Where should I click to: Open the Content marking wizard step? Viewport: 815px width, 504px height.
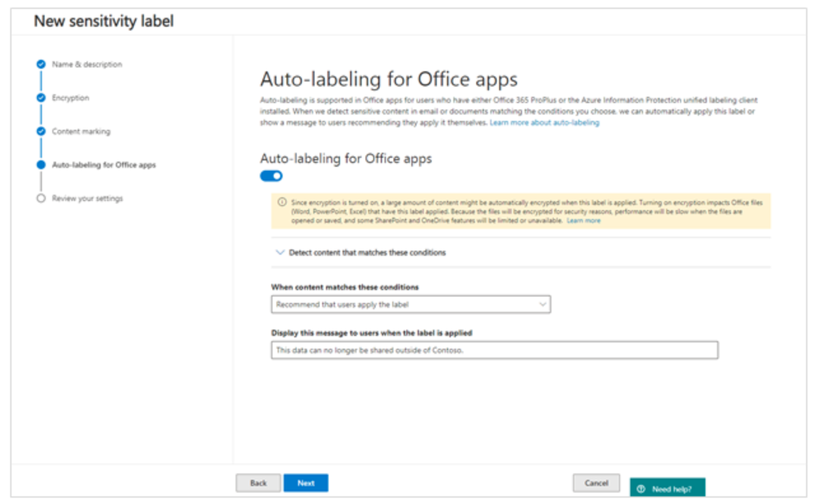click(x=81, y=132)
